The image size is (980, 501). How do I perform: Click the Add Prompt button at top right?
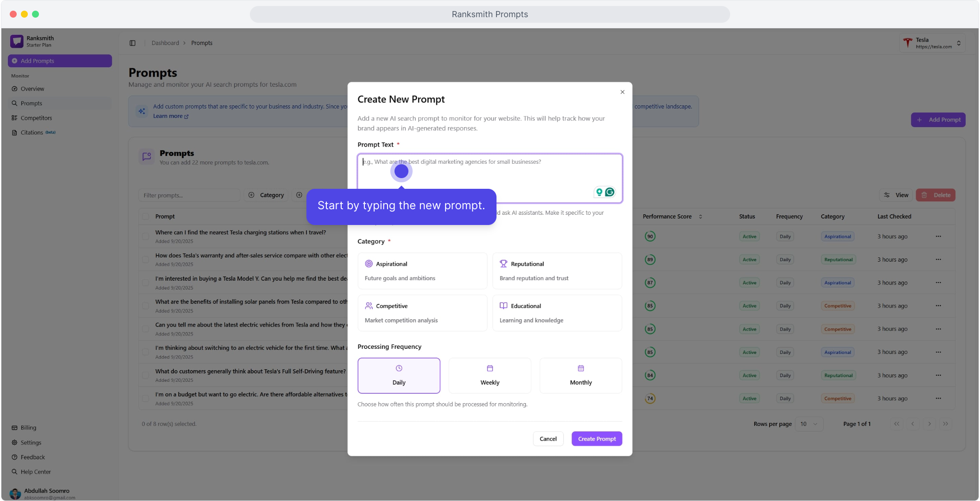tap(938, 120)
